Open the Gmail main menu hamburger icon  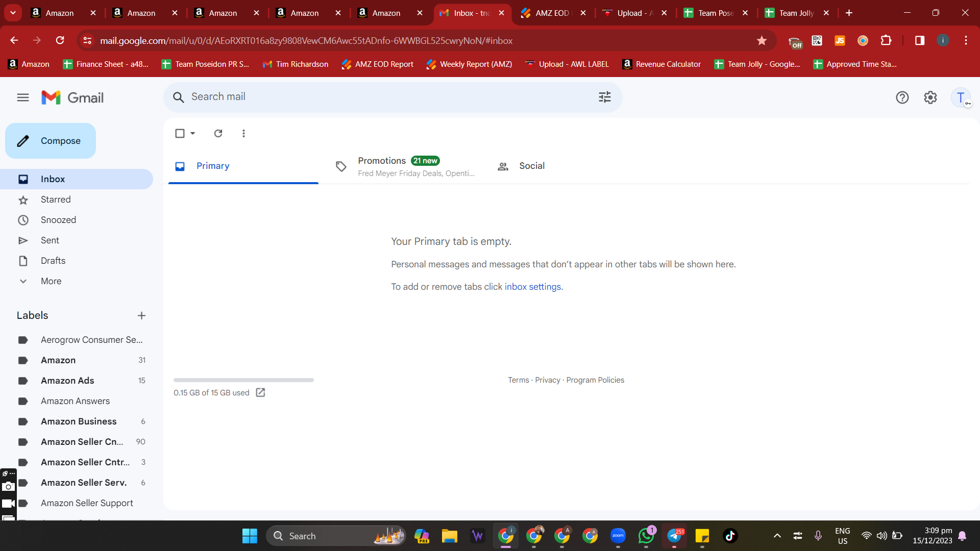click(x=23, y=97)
